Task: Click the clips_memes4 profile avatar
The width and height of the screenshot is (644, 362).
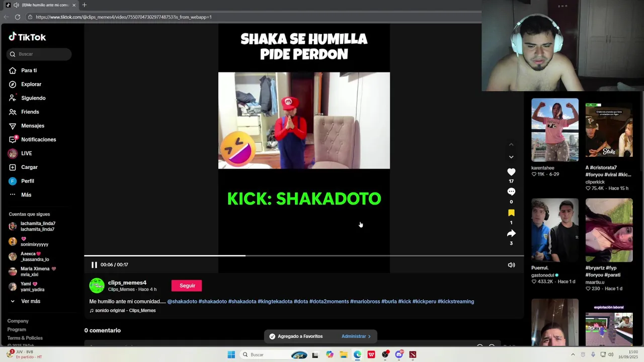Action: (x=97, y=286)
